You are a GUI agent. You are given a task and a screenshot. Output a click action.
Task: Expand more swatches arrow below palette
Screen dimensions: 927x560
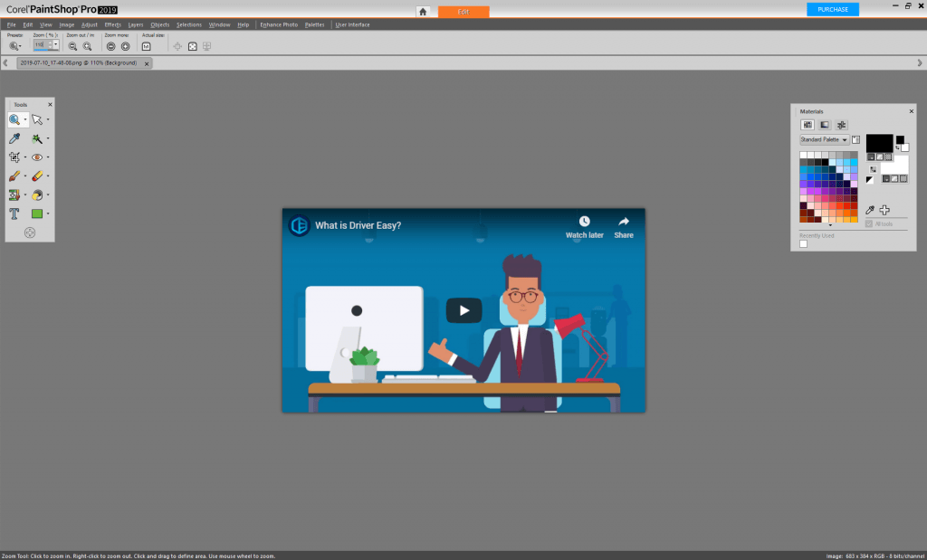(x=830, y=225)
